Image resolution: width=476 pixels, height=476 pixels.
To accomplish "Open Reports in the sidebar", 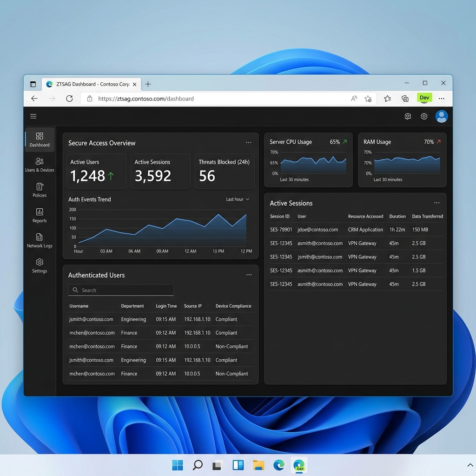I will tap(40, 216).
